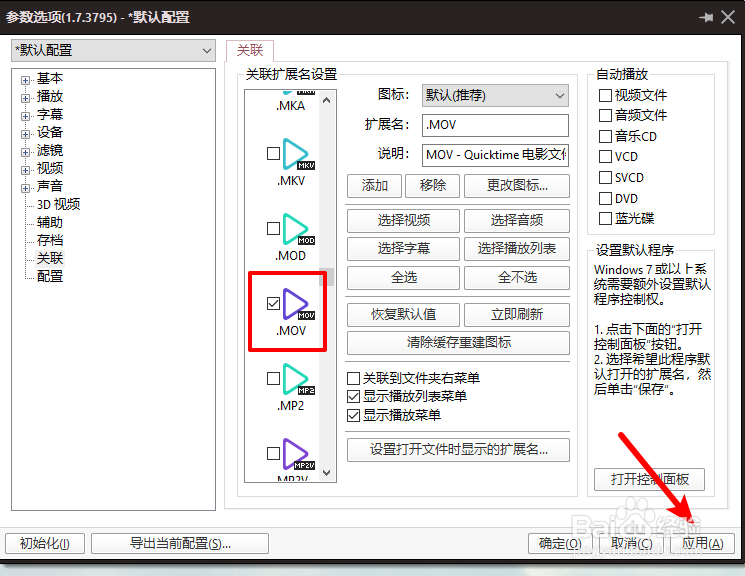745x576 pixels.
Task: Select 3D 视频 in the tree
Action: coord(58,204)
